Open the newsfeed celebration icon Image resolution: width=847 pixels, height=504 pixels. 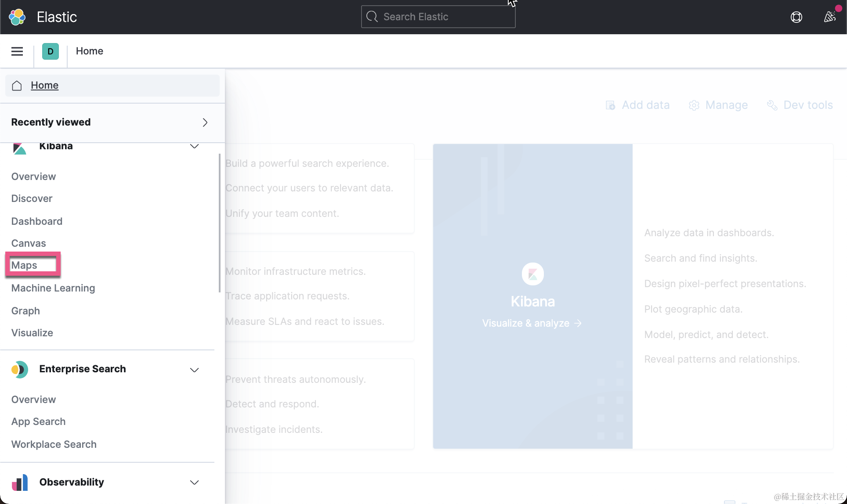pos(829,17)
